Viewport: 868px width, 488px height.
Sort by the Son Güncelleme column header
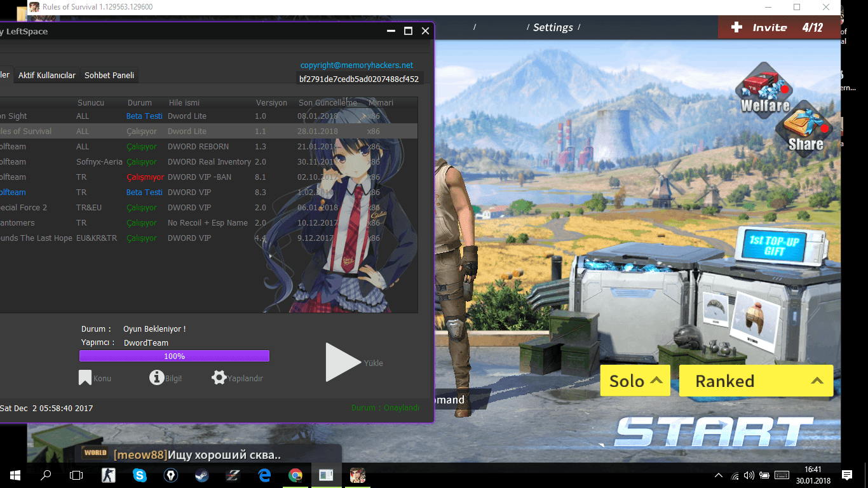point(328,102)
